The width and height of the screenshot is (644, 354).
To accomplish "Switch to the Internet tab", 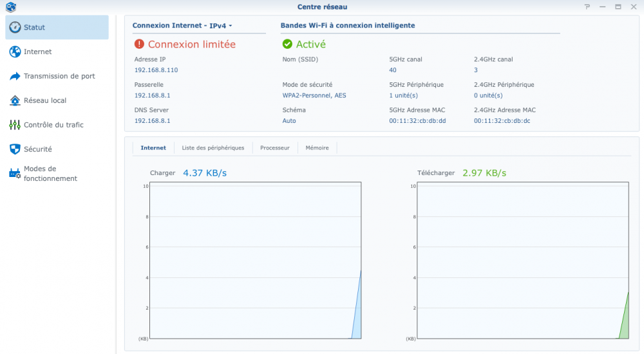I will [x=153, y=148].
